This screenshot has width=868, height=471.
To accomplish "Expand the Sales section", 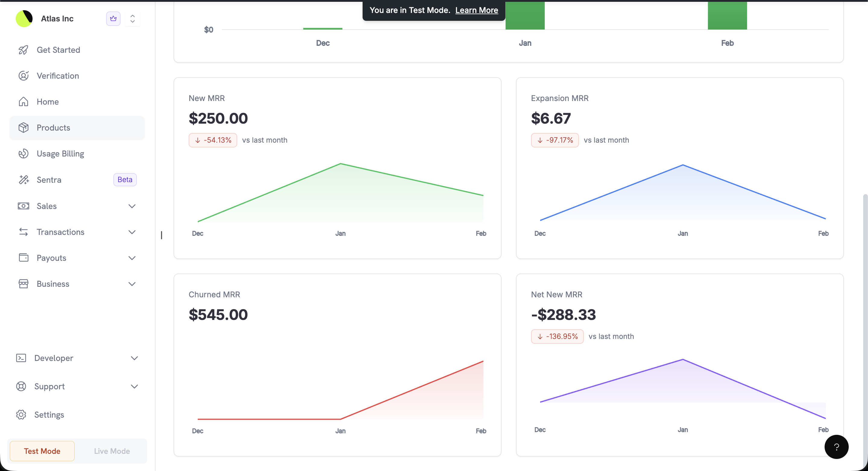I will 132,206.
